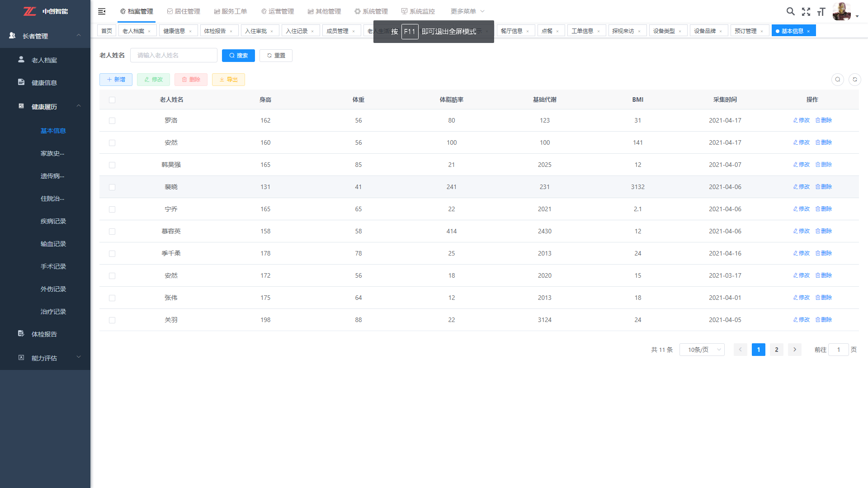Close the 基本信息 tab with its x

click(x=808, y=31)
